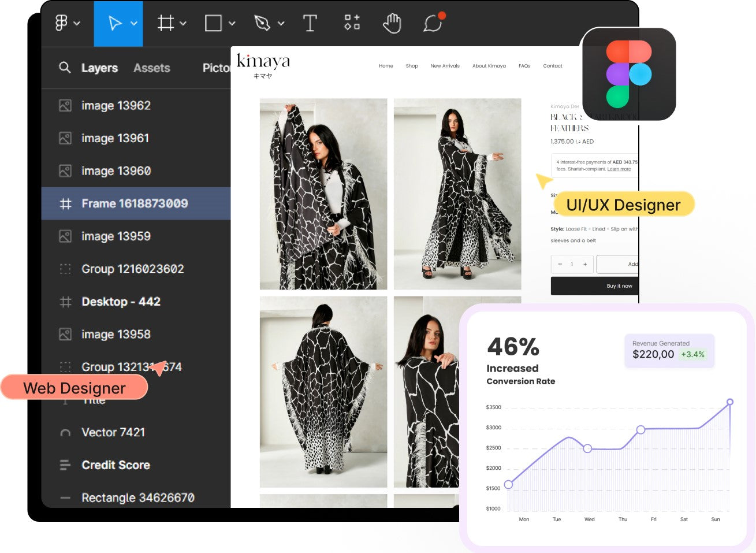Select the Move tool arrow
The height and width of the screenshot is (553, 756).
(115, 23)
